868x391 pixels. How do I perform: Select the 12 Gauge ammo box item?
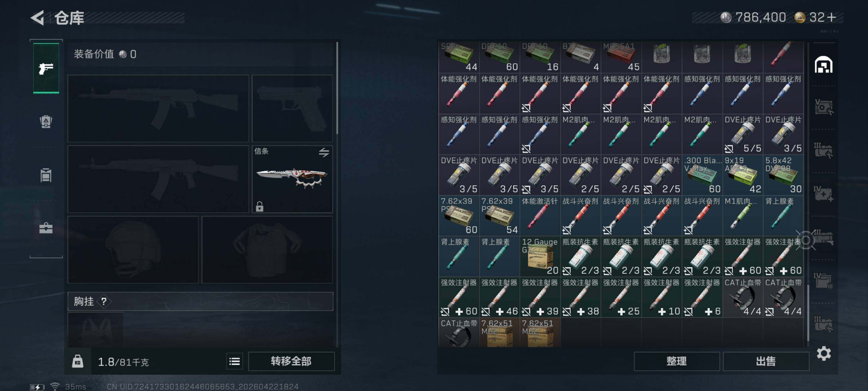point(540,256)
